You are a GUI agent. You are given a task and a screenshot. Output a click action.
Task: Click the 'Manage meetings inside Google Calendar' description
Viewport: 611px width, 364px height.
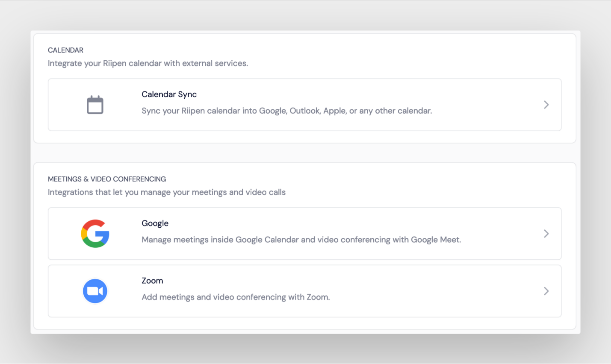coord(301,240)
